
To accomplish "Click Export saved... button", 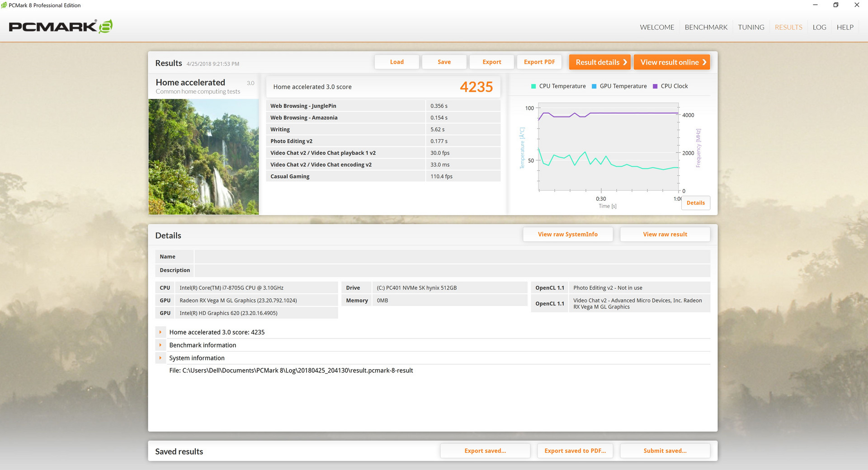I will coord(485,451).
